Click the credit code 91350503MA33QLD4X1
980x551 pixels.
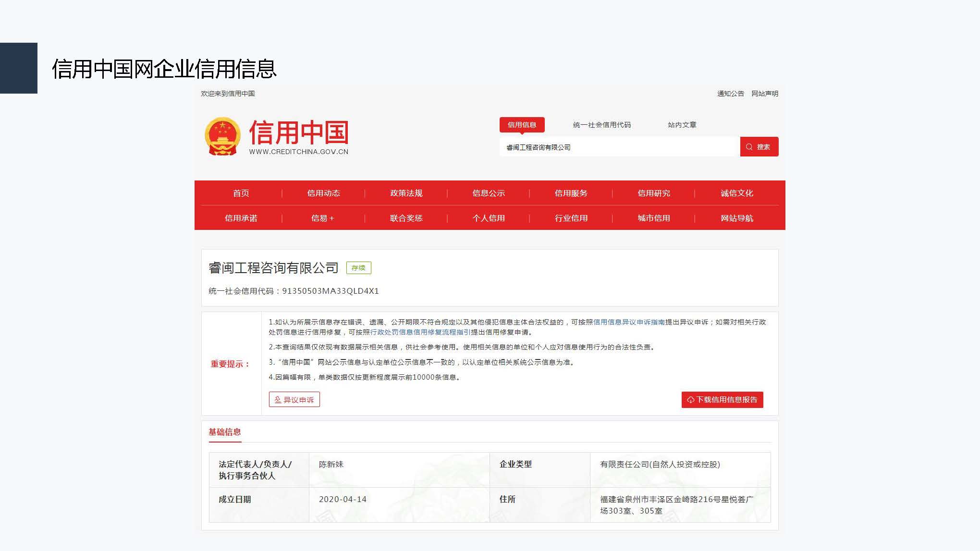coord(331,291)
